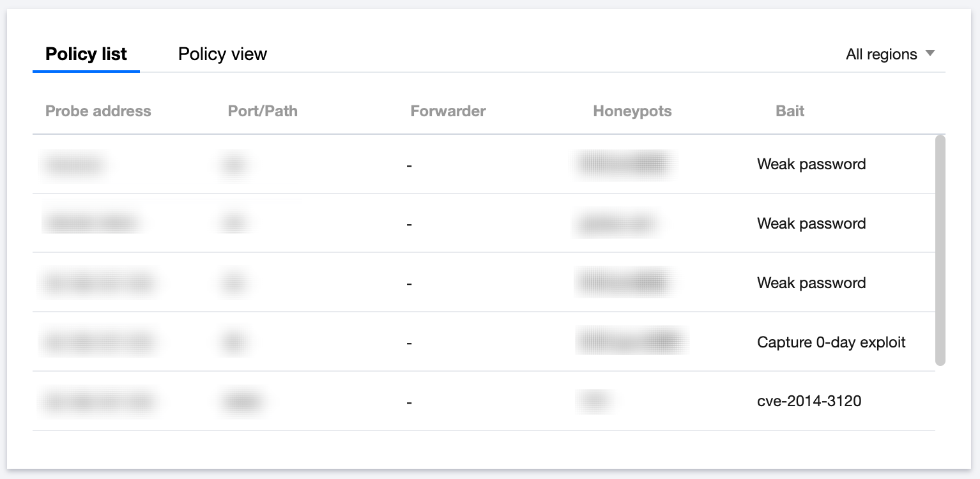The height and width of the screenshot is (479, 980).
Task: Click blurred port value in cve-2014-3120 row
Action: [242, 402]
